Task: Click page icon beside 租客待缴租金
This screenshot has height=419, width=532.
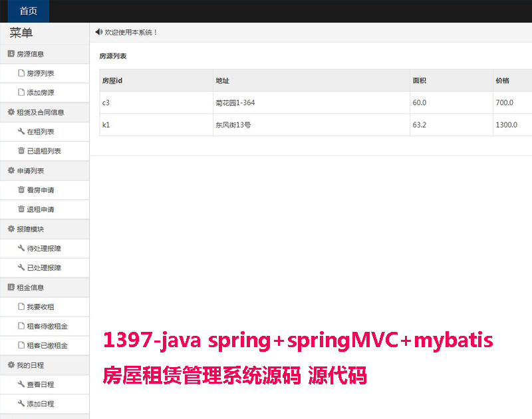Action: [21, 326]
